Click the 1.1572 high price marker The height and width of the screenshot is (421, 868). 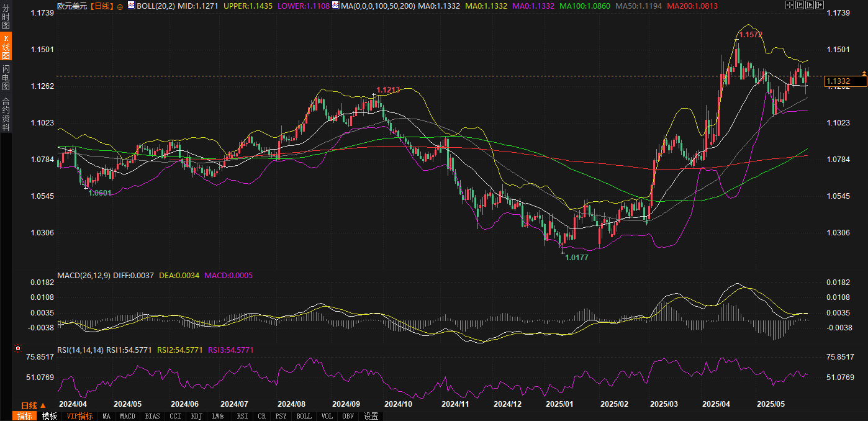750,35
